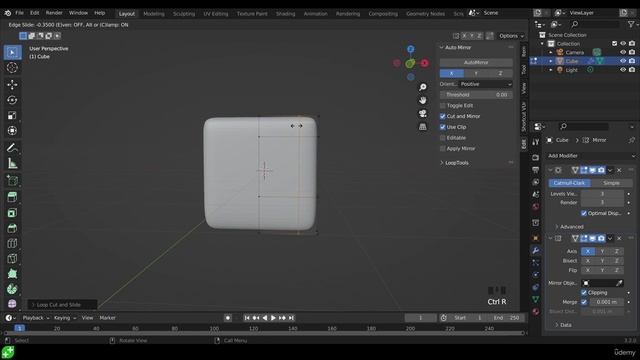Hide Light in viewport via eye icon

coord(623,70)
